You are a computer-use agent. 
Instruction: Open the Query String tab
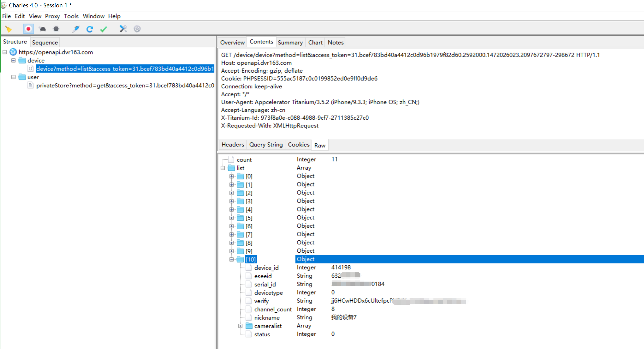pyautogui.click(x=266, y=145)
